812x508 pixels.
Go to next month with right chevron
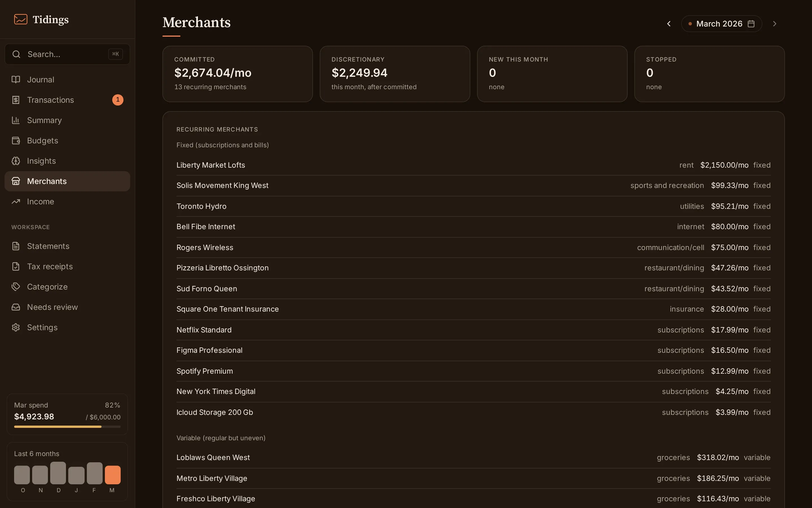pos(775,23)
